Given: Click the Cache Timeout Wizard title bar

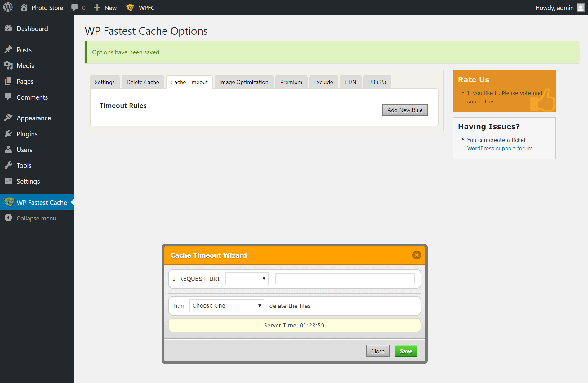Looking at the screenshot, I should tap(294, 255).
